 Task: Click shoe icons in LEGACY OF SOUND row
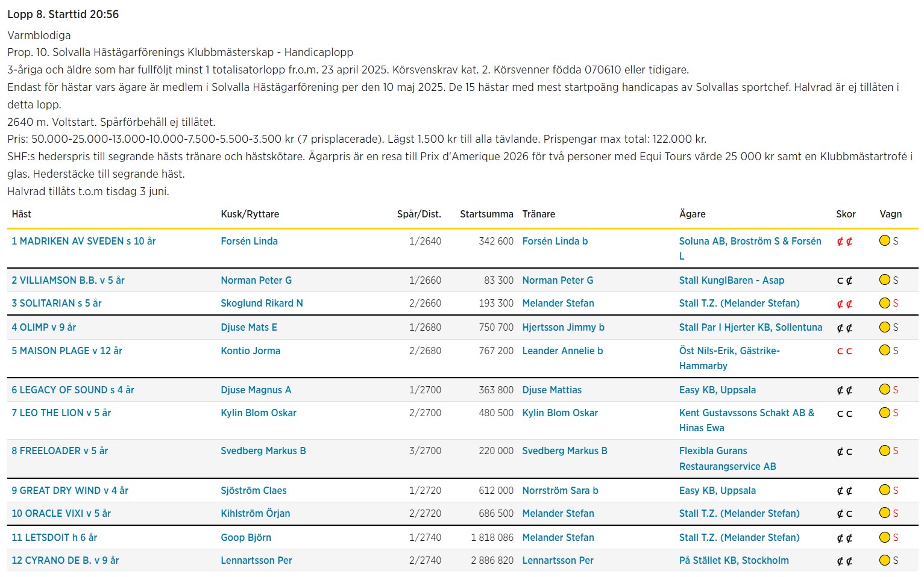click(844, 390)
